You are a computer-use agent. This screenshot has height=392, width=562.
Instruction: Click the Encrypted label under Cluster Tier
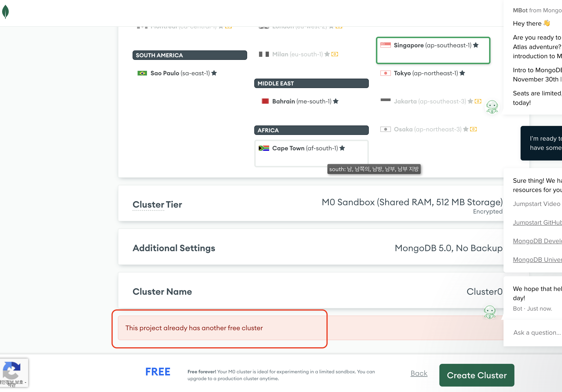pos(488,211)
